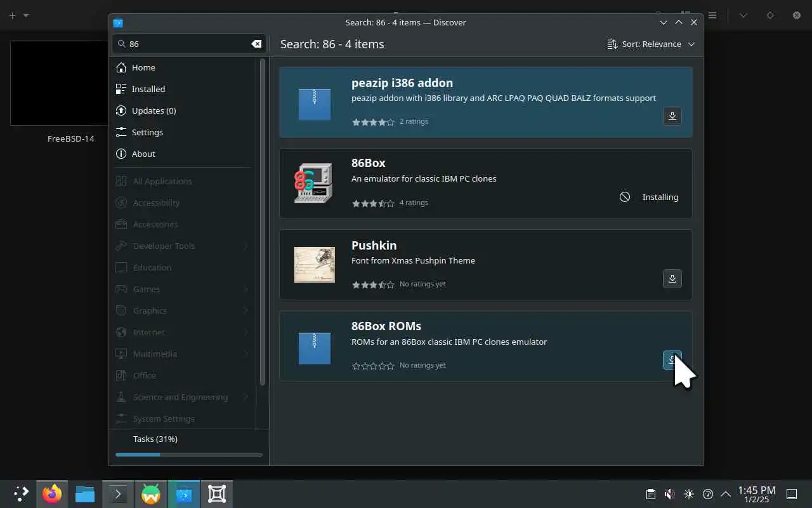This screenshot has height=508, width=812.
Task: Click the Accessories category icon
Action: (x=121, y=224)
